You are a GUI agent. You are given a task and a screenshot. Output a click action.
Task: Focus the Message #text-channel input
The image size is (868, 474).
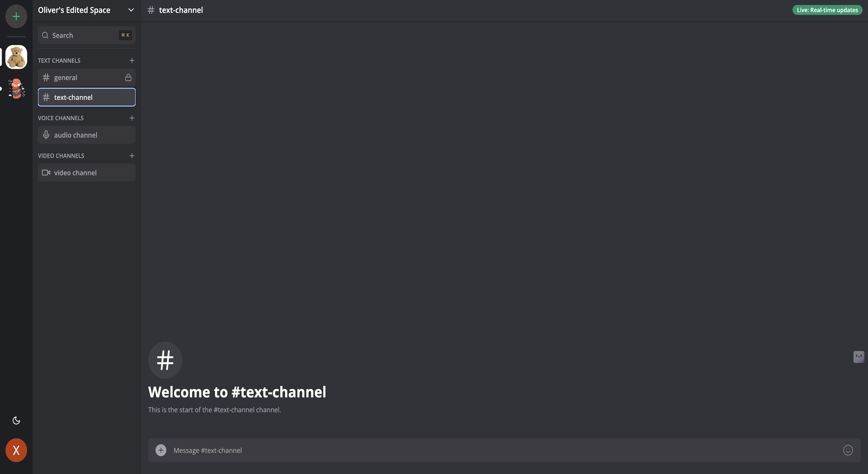click(472, 450)
